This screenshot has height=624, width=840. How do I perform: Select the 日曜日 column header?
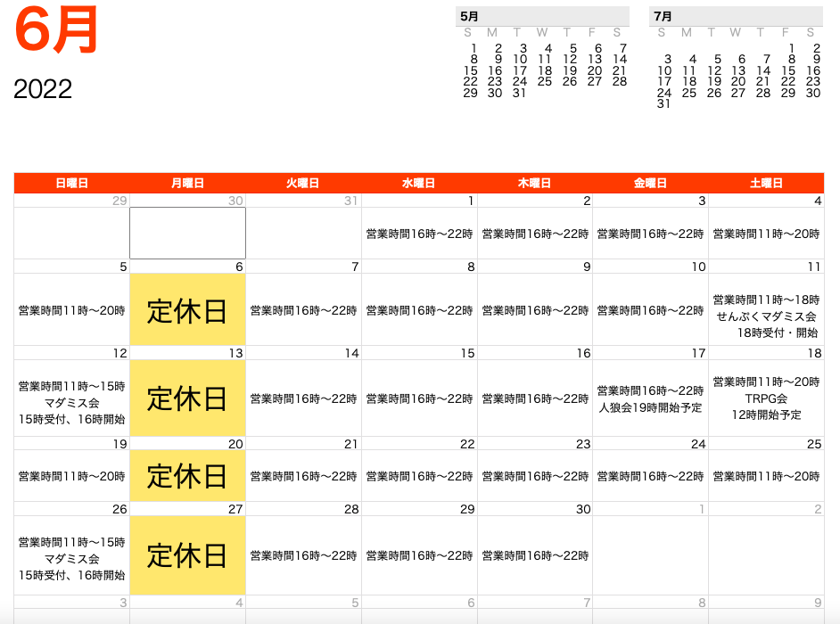[x=72, y=183]
